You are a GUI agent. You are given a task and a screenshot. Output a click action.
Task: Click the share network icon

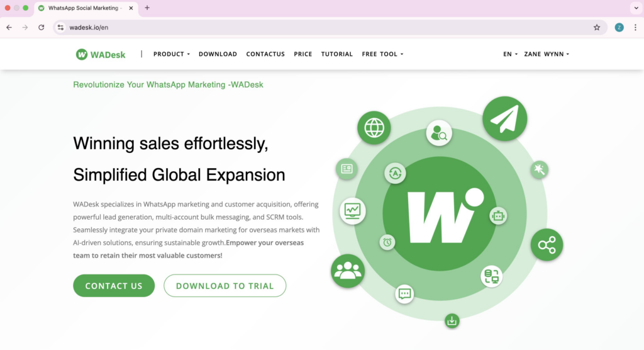pos(547,245)
